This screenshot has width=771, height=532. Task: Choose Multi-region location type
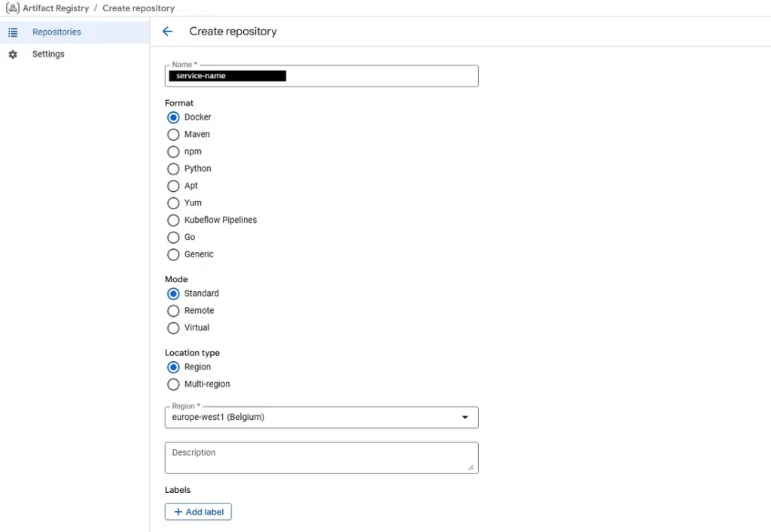173,385
